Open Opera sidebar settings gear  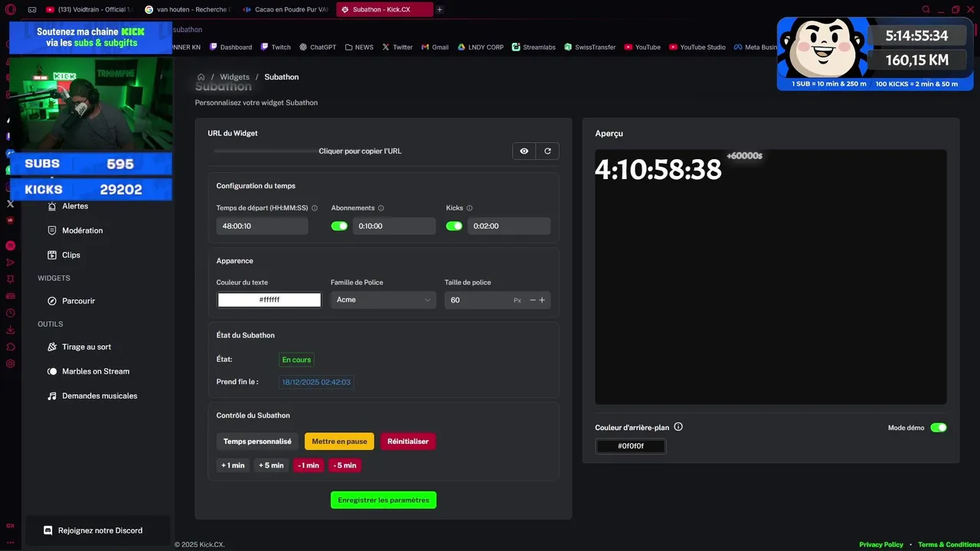point(10,364)
